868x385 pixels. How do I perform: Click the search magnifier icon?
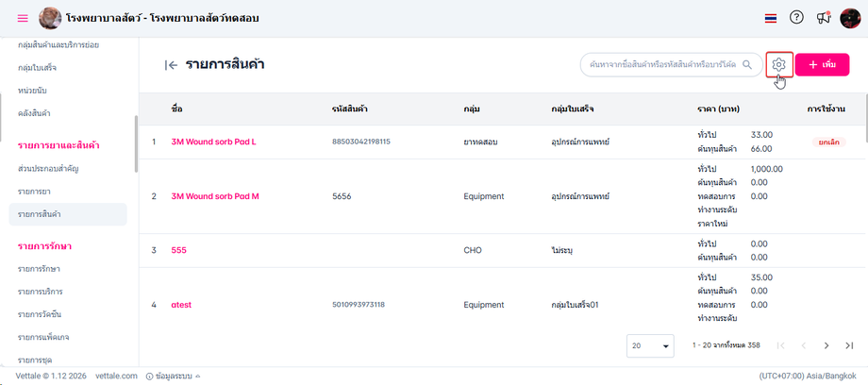pyautogui.click(x=747, y=64)
